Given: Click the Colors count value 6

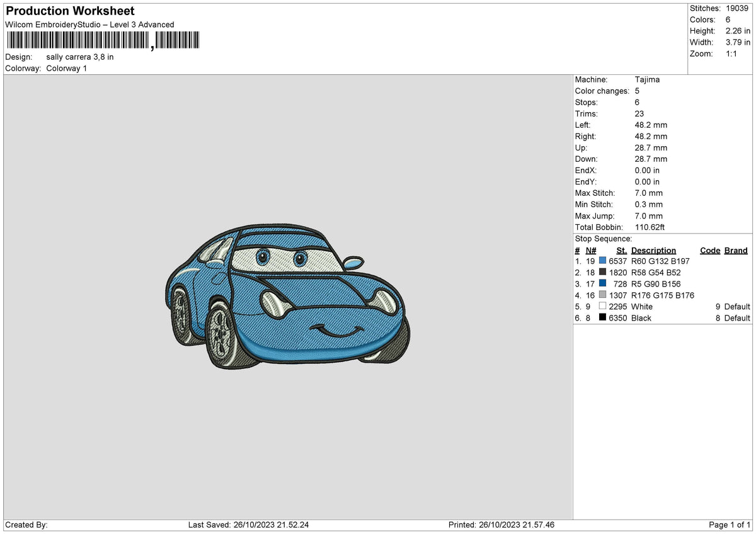Looking at the screenshot, I should pyautogui.click(x=728, y=20).
